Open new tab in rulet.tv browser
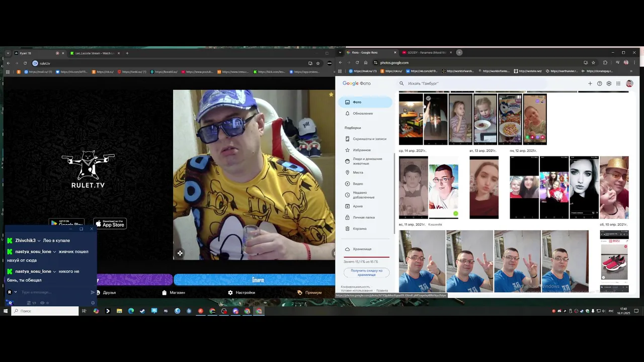The height and width of the screenshot is (362, 644). (127, 53)
